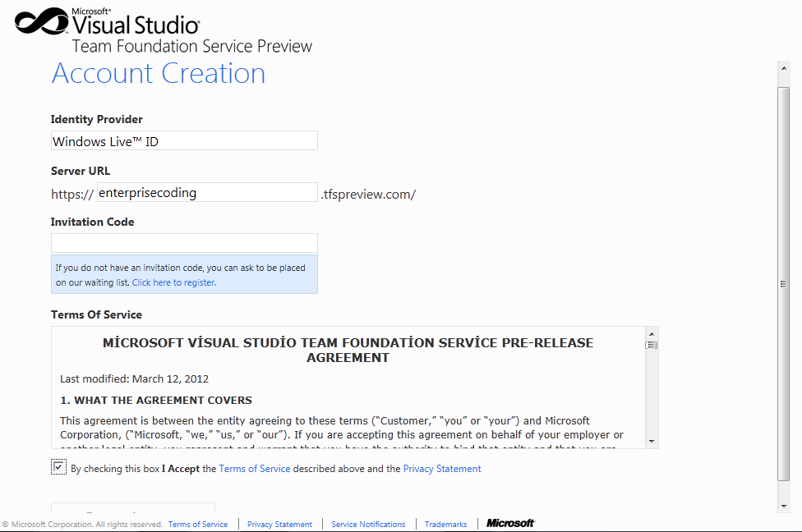This screenshot has height=532, width=802.
Task: Open Terms of Service link beside accept checkbox
Action: [x=254, y=469]
